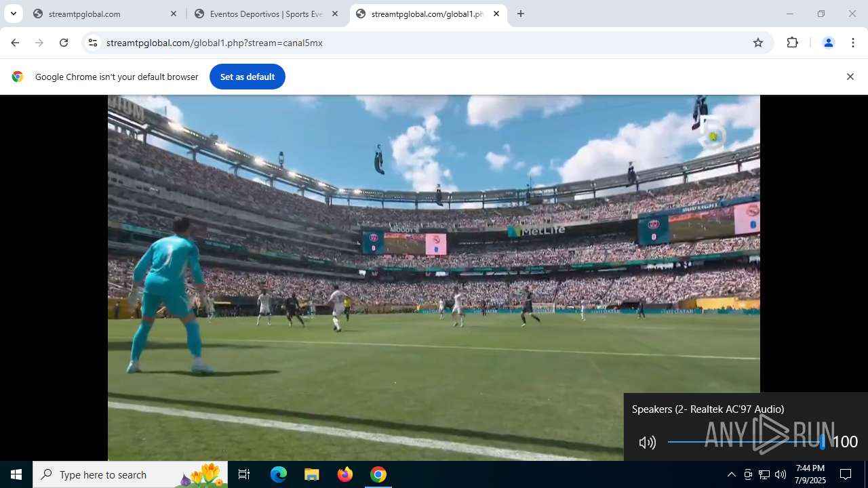
Task: Minimize the Chrome window
Action: [x=789, y=14]
